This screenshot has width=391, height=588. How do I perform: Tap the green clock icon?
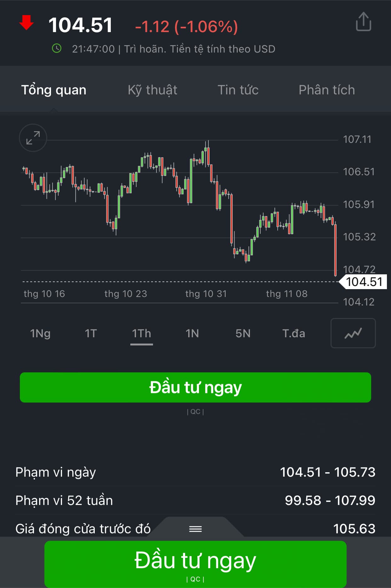tap(57, 48)
